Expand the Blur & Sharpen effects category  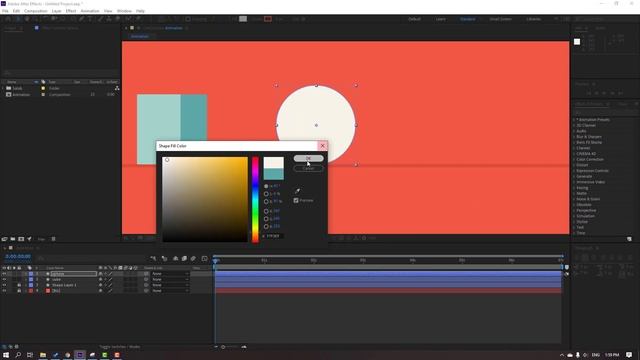point(574,137)
